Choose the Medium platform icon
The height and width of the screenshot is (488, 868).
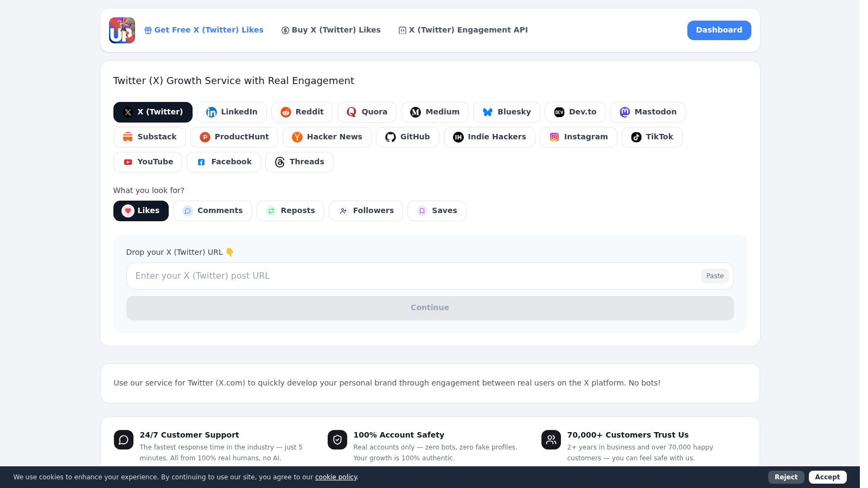click(416, 112)
